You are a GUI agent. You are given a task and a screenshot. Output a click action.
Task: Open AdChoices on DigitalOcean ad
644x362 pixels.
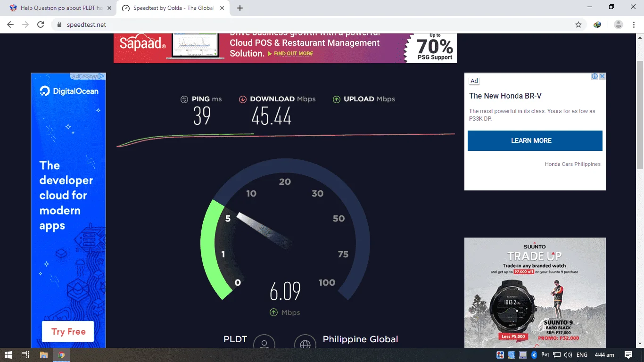click(88, 76)
